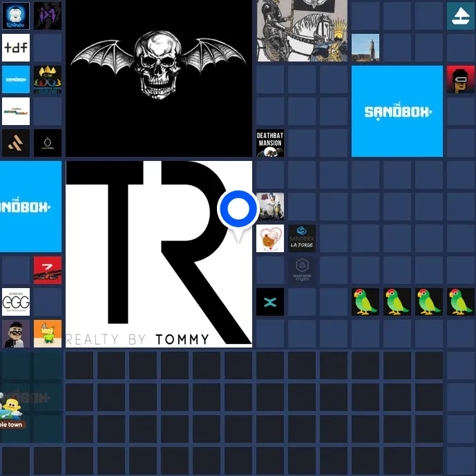The height and width of the screenshot is (476, 476).
Task: Open the large cut-off Sandbox estate beside TR
Action: click(30, 207)
